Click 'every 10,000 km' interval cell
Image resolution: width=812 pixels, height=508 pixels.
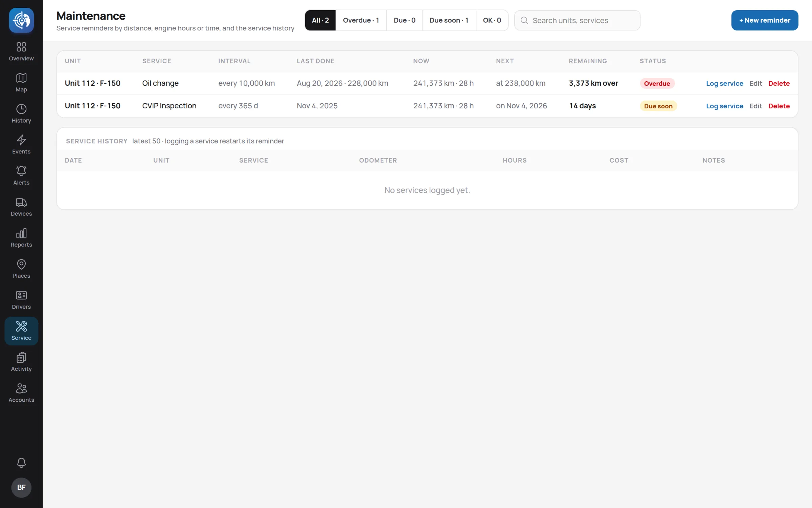pyautogui.click(x=246, y=83)
